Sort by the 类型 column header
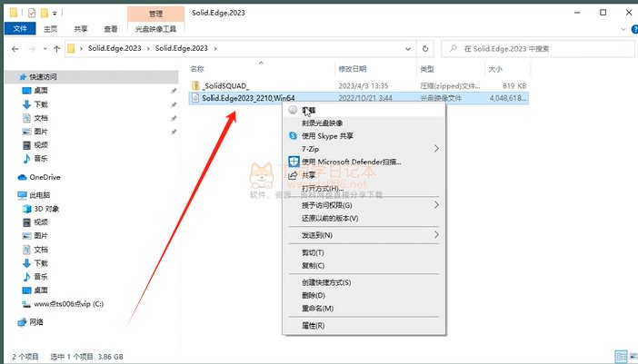Screen dimensions: 638x364 [x=427, y=69]
